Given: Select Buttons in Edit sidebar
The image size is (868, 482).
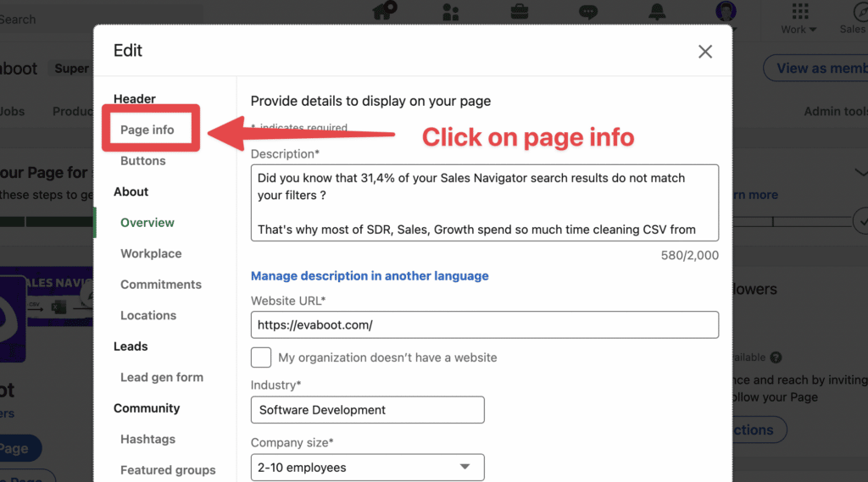Looking at the screenshot, I should pyautogui.click(x=142, y=160).
